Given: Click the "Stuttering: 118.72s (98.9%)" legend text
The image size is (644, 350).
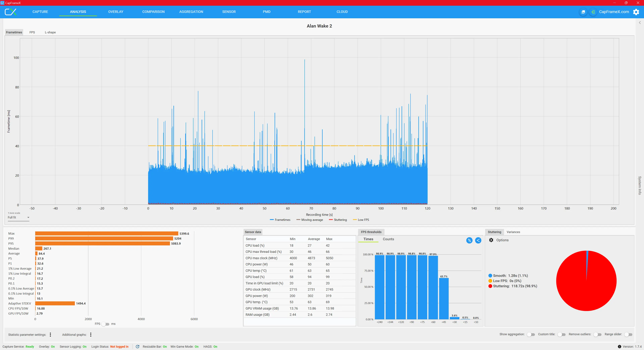Looking at the screenshot, I should tap(515, 286).
